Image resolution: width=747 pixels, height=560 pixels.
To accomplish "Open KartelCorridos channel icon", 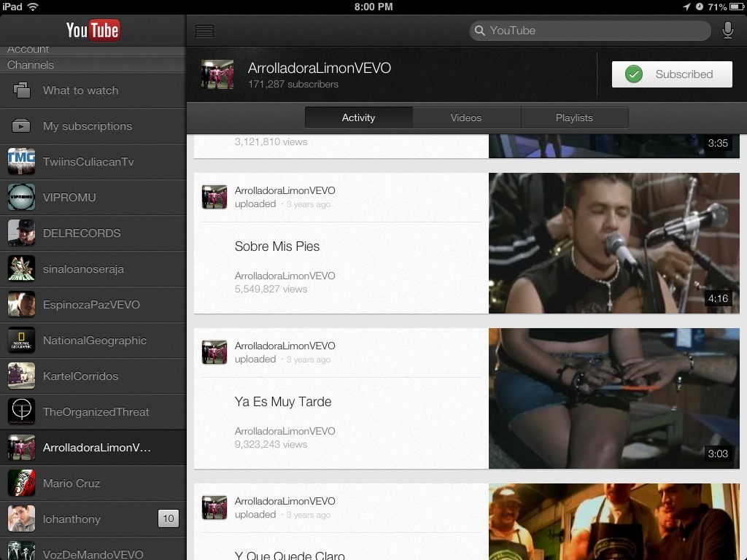I will pyautogui.click(x=21, y=376).
